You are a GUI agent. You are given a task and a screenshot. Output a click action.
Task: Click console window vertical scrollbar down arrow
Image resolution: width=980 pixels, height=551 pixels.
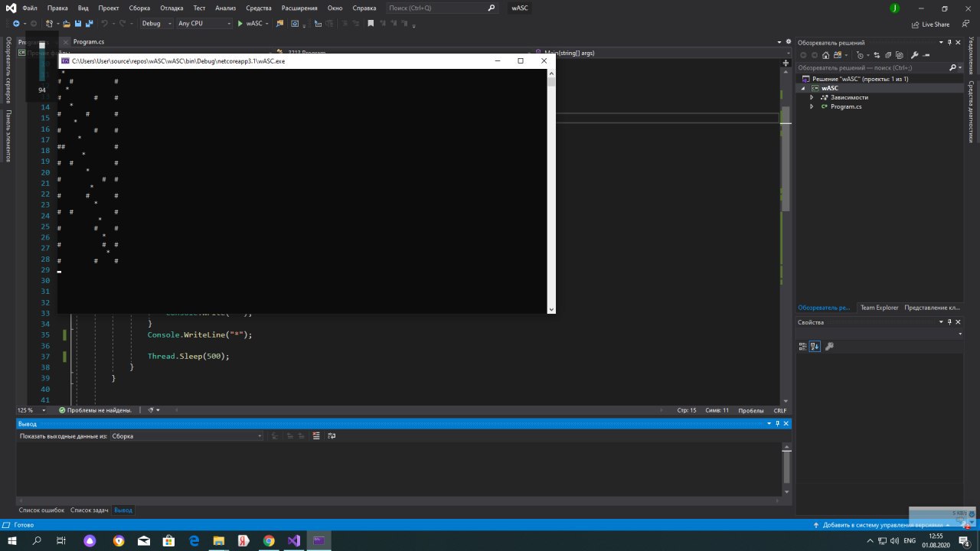551,309
